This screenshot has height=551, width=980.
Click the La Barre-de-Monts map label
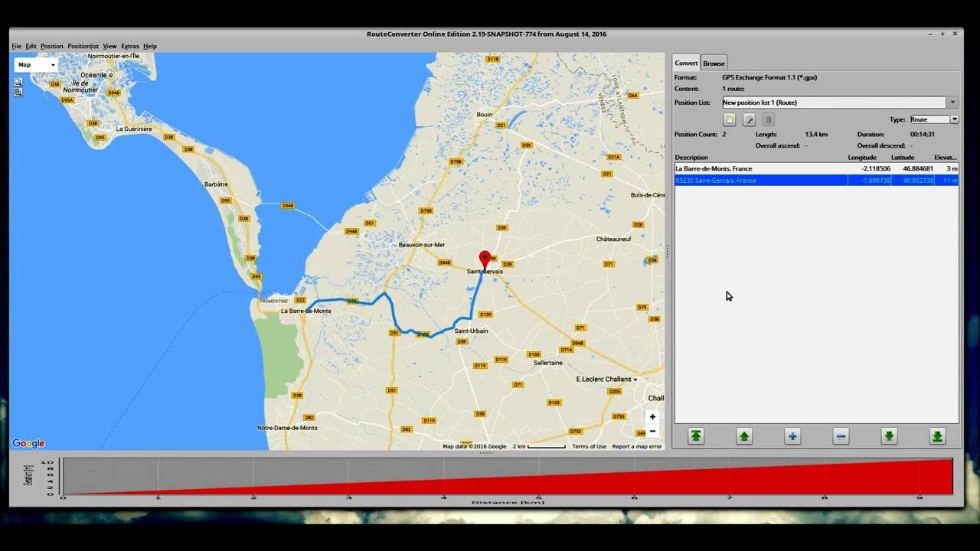tap(305, 311)
